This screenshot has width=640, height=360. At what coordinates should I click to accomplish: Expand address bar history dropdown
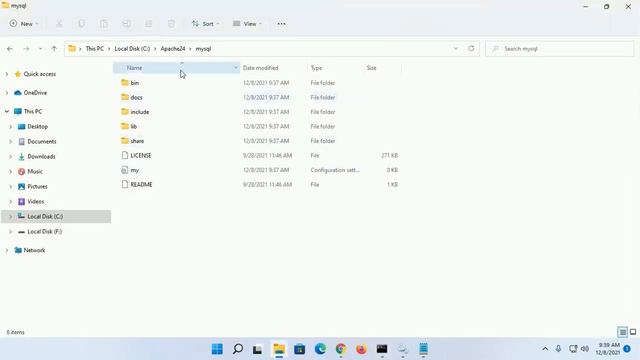tap(456, 49)
